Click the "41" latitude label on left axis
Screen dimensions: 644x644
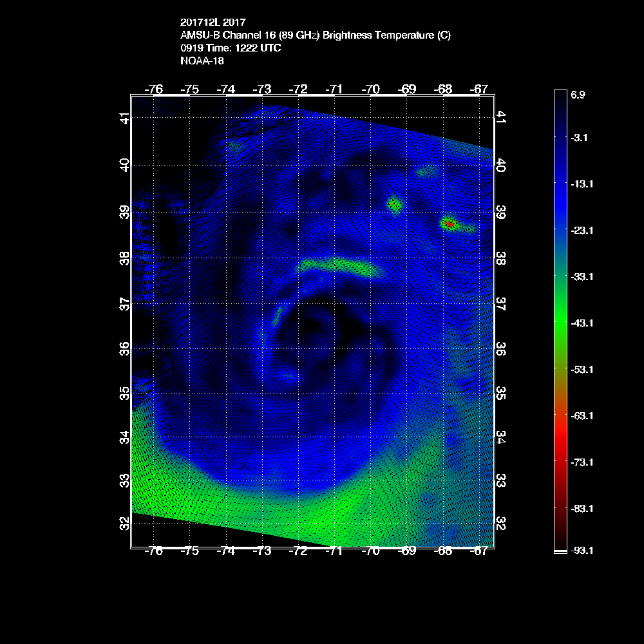[124, 118]
